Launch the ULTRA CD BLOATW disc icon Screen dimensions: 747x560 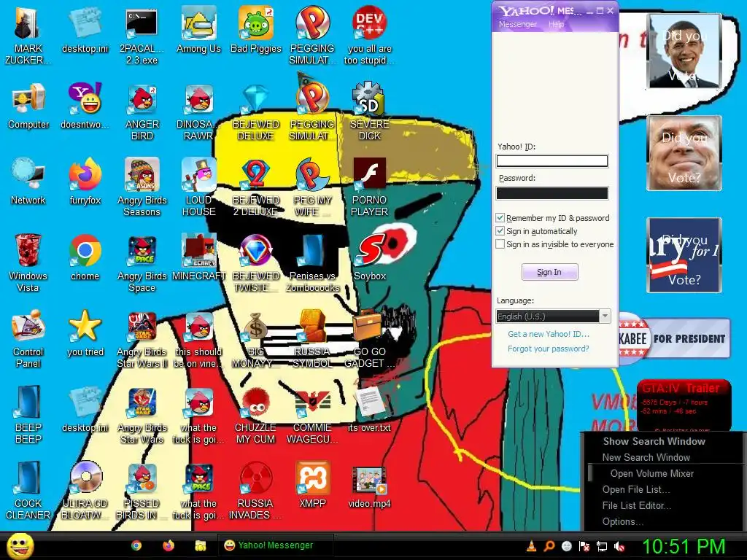(85, 491)
